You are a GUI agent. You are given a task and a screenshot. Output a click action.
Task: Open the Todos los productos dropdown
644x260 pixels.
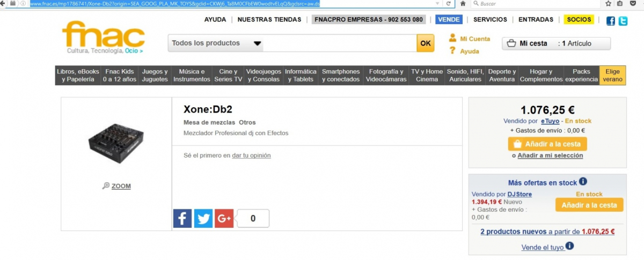click(216, 43)
